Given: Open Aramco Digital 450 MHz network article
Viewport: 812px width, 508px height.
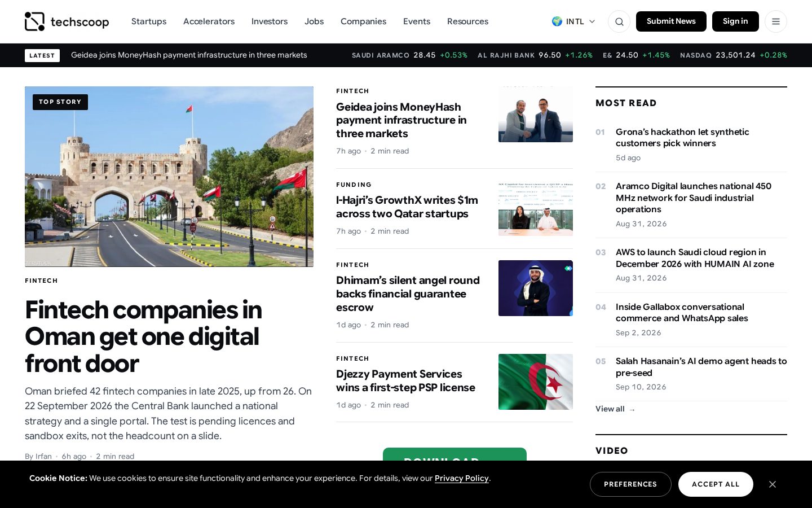Looking at the screenshot, I should (694, 198).
